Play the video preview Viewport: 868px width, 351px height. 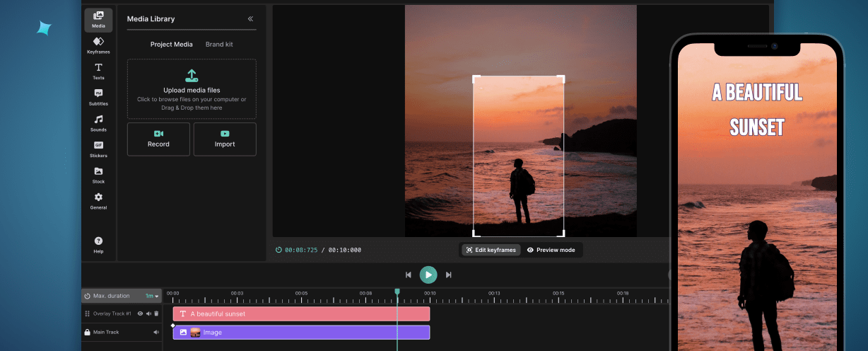click(x=428, y=275)
